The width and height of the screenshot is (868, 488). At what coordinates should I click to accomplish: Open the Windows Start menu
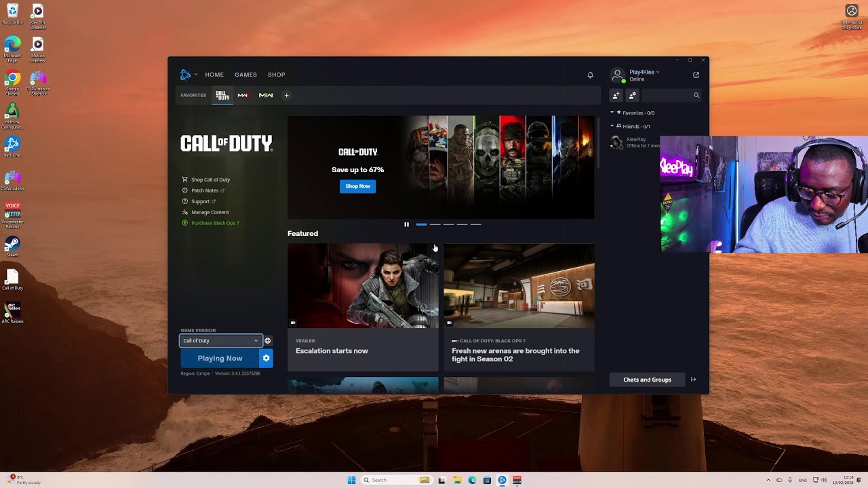tap(351, 481)
